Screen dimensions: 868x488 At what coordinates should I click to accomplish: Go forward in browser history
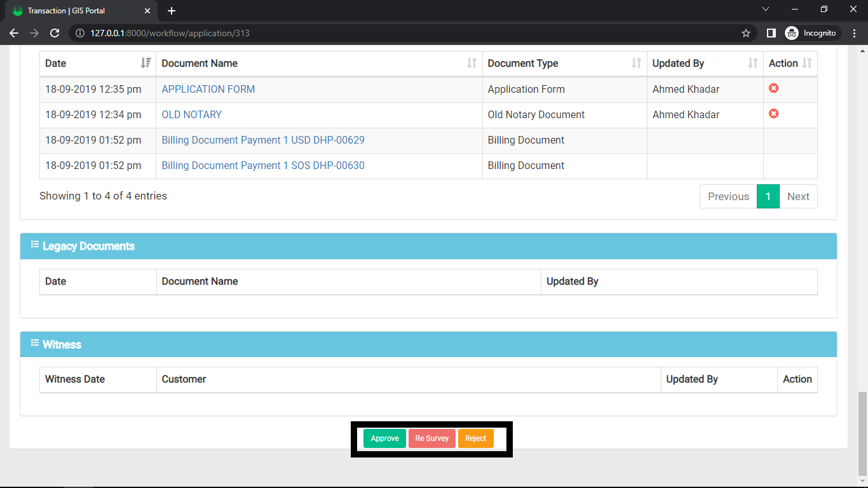[34, 33]
